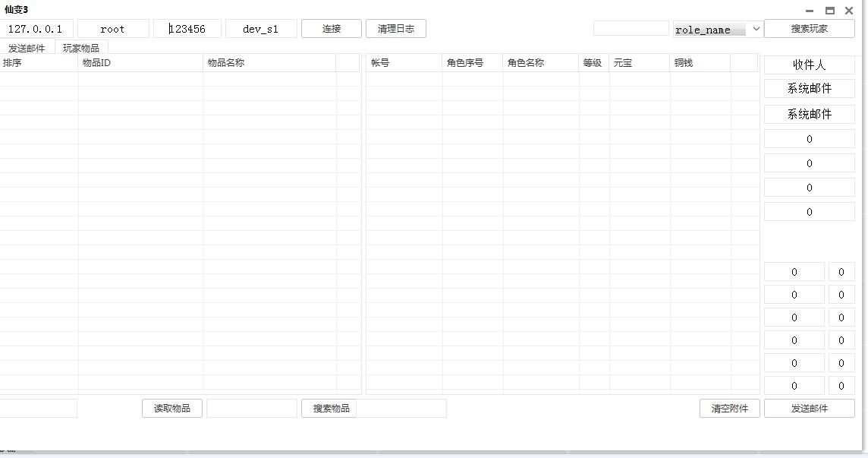Click the 搜索玩家 search player button
This screenshot has height=458, width=868.
[809, 29]
